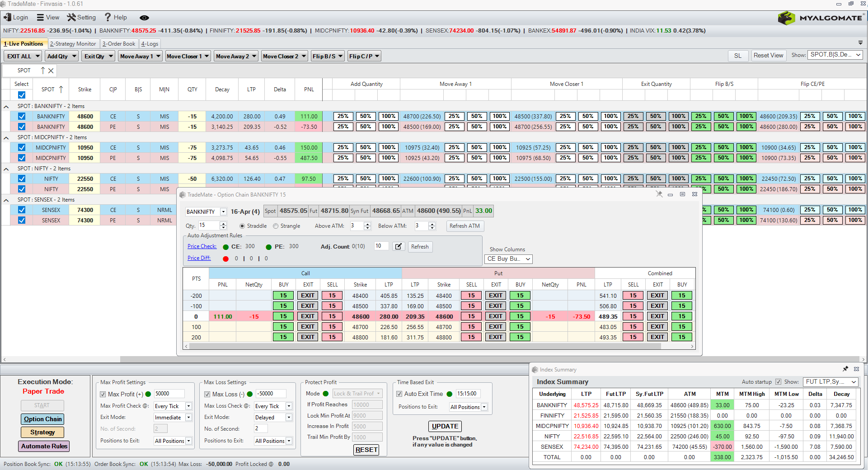
Task: Click the sort arrow on SPOT group chip
Action: 43,70
